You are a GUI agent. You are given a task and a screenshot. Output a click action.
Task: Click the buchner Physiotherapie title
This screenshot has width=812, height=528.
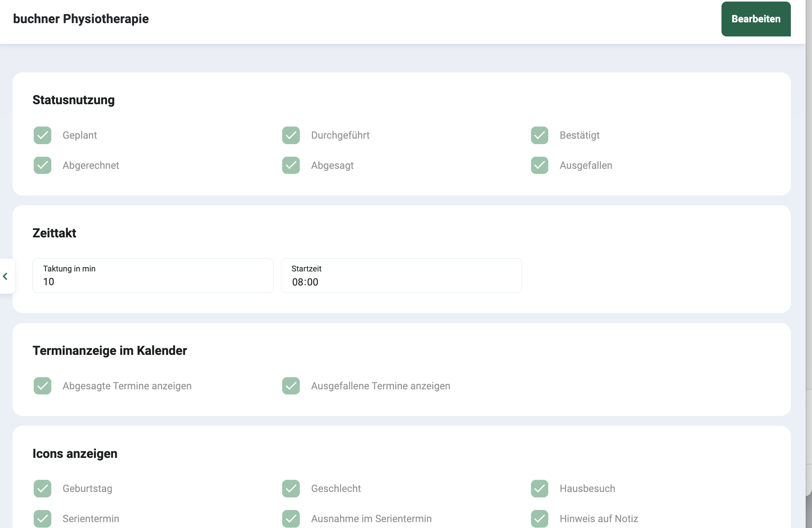(x=81, y=19)
